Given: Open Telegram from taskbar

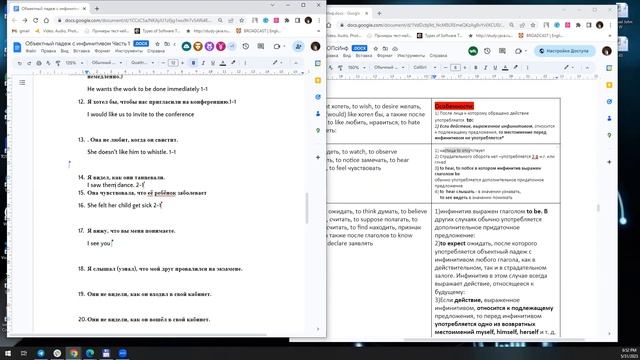Looking at the screenshot, I should tap(41, 353).
